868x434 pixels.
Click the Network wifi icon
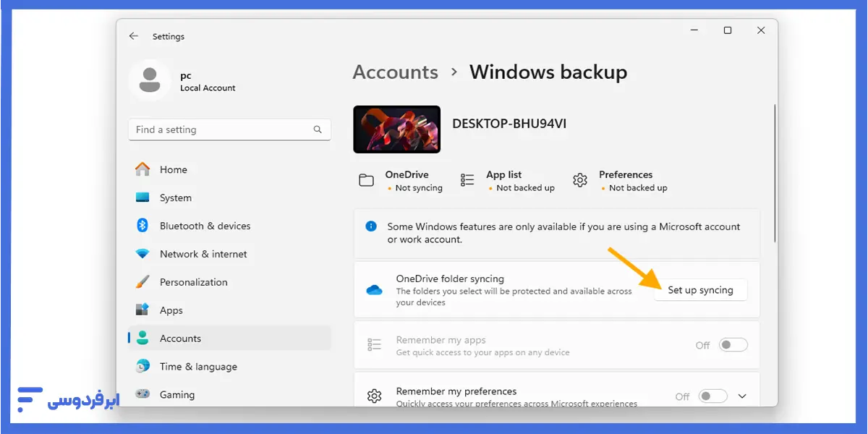tap(142, 254)
